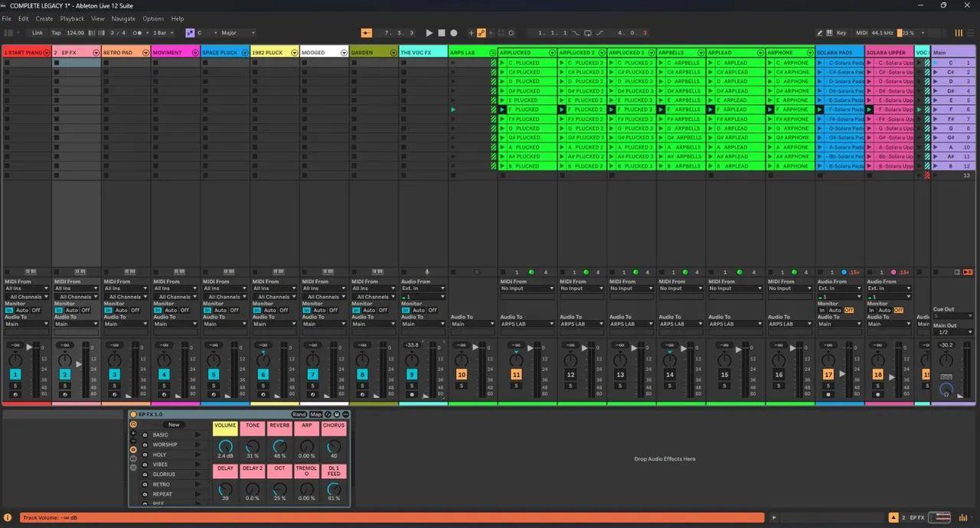The width and height of the screenshot is (980, 528).
Task: Open the Playback menu
Action: pos(72,18)
